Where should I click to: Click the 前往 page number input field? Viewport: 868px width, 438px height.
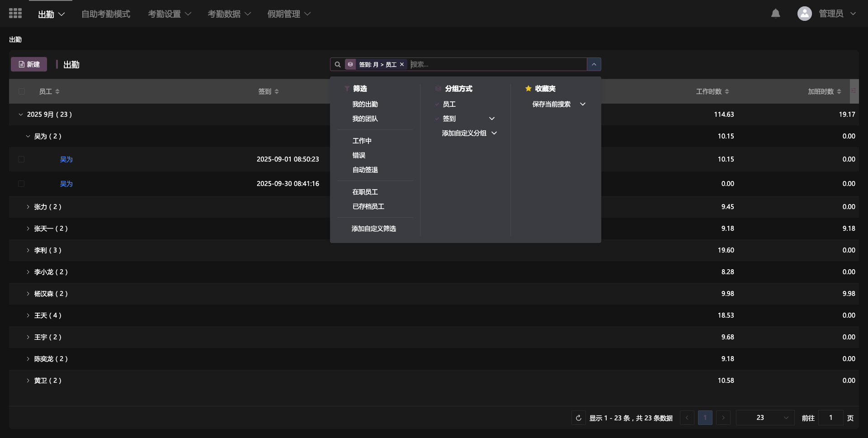click(x=830, y=418)
